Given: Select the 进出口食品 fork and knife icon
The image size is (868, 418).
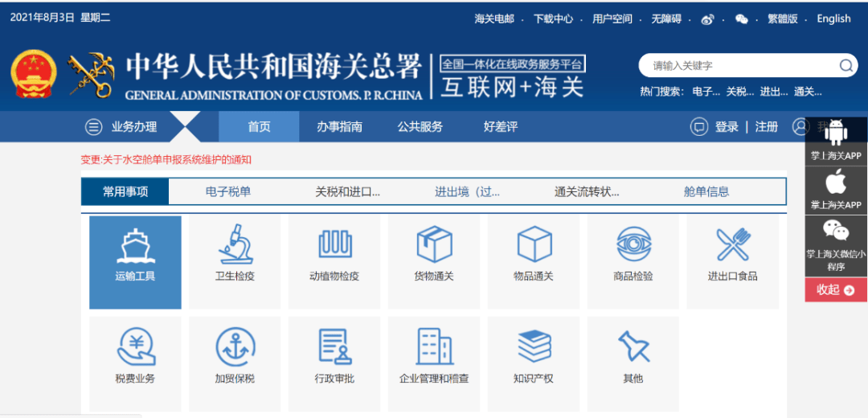Looking at the screenshot, I should (733, 244).
